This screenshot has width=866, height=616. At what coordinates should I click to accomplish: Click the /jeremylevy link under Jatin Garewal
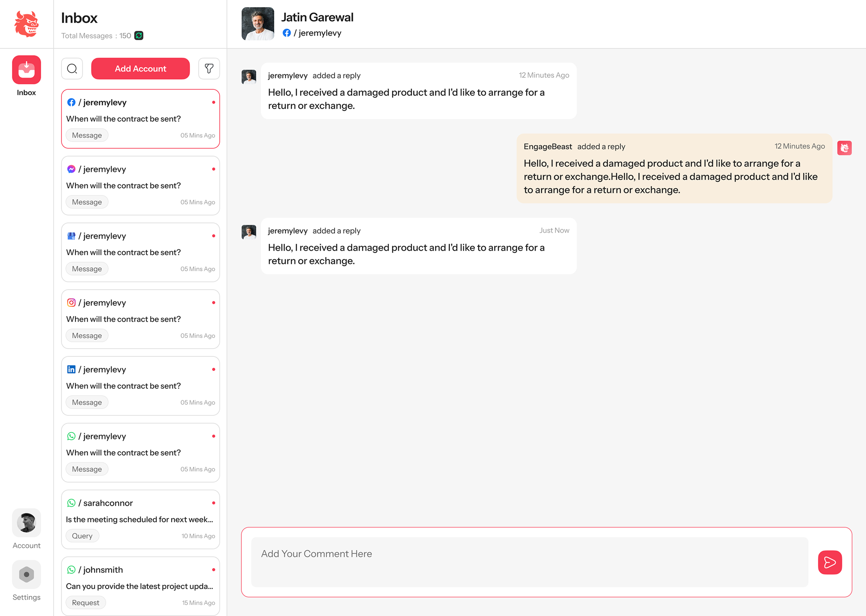click(319, 33)
